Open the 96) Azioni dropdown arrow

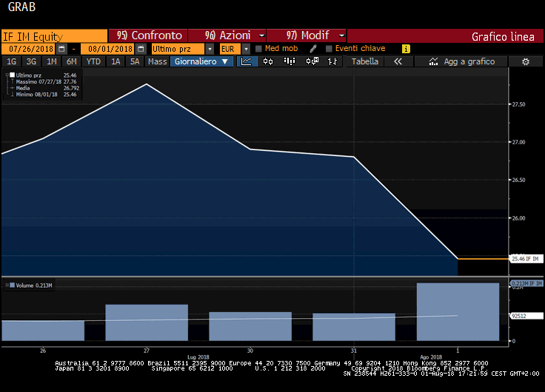tap(261, 36)
